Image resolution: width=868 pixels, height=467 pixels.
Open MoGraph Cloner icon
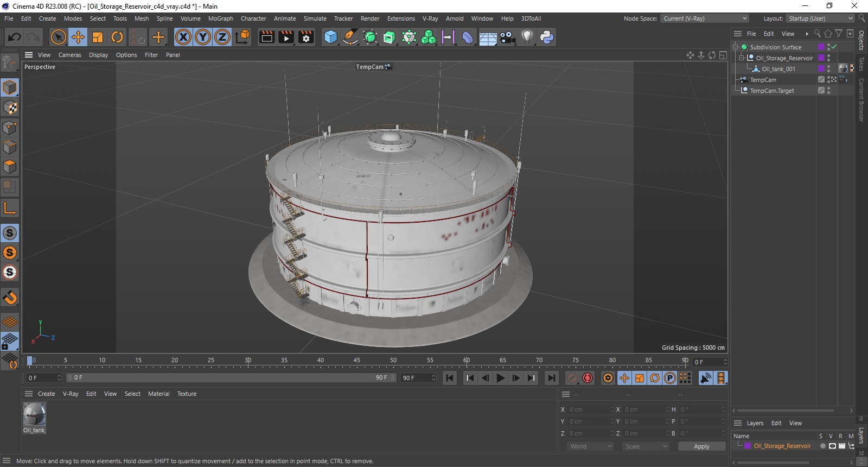click(429, 37)
